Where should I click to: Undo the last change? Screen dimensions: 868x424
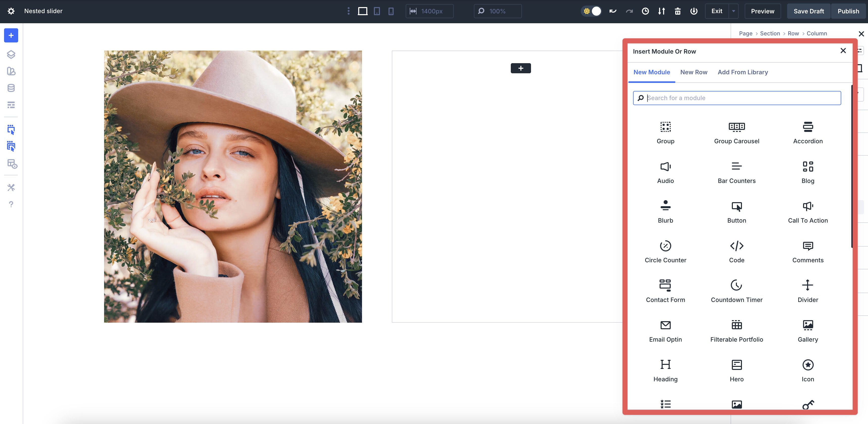coord(613,11)
